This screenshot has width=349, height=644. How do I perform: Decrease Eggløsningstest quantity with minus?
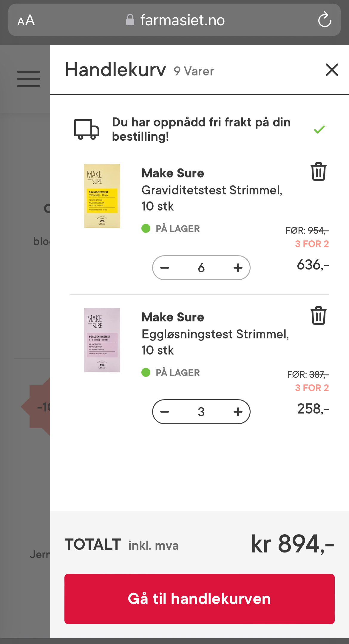point(165,412)
